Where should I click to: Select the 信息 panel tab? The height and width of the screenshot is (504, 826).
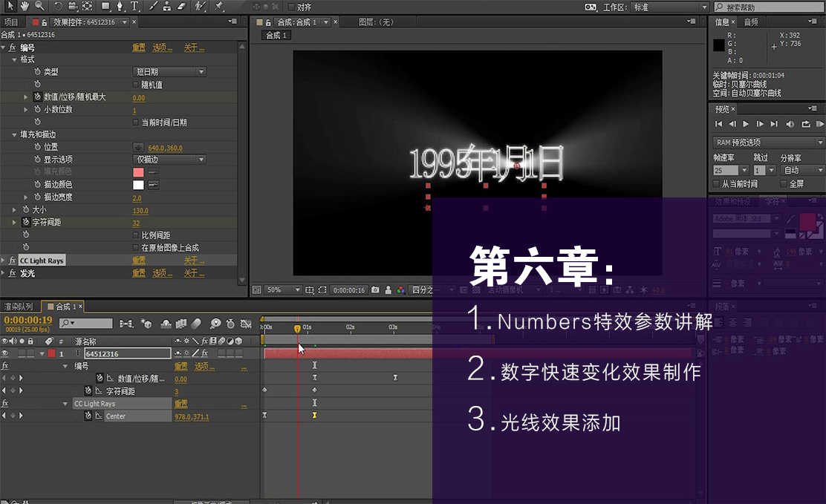pyautogui.click(x=722, y=22)
